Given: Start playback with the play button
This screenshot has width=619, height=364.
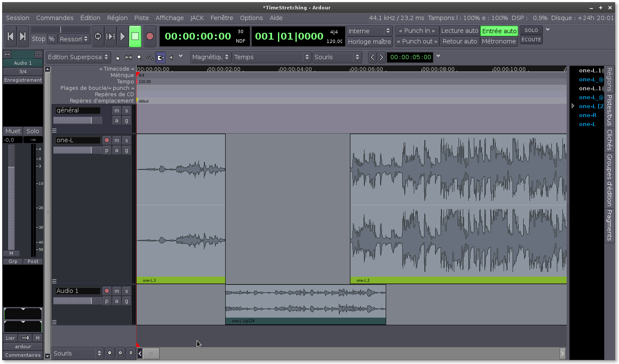Looking at the screenshot, I should point(123,37).
